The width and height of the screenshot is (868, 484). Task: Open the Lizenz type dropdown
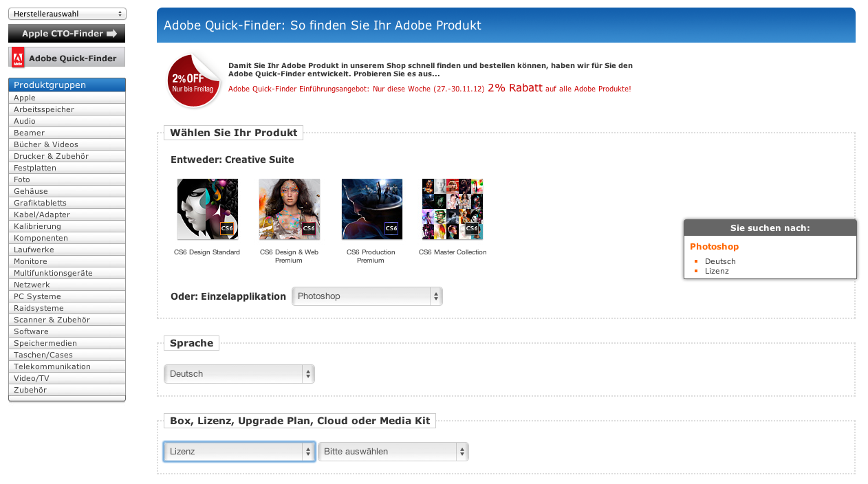tap(239, 452)
